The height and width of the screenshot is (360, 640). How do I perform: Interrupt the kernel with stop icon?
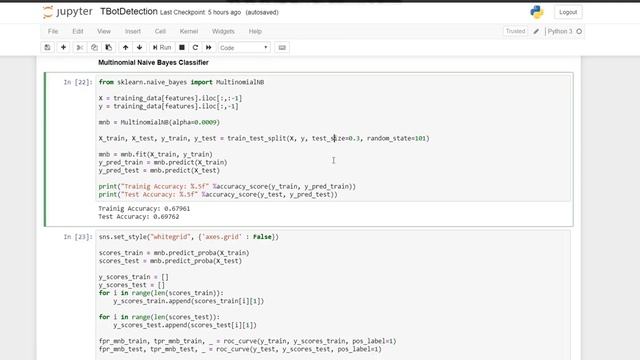(x=182, y=47)
